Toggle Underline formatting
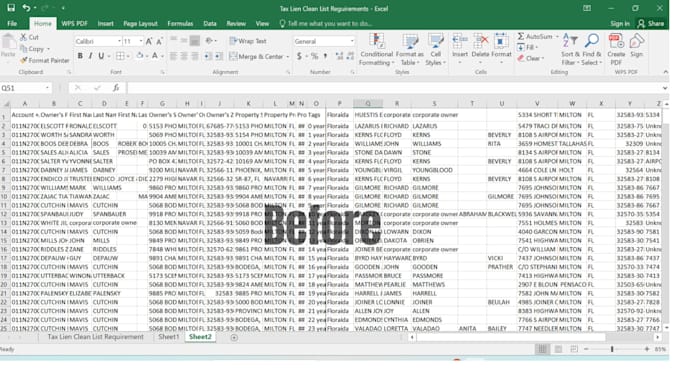The width and height of the screenshot is (680, 383). pos(101,56)
